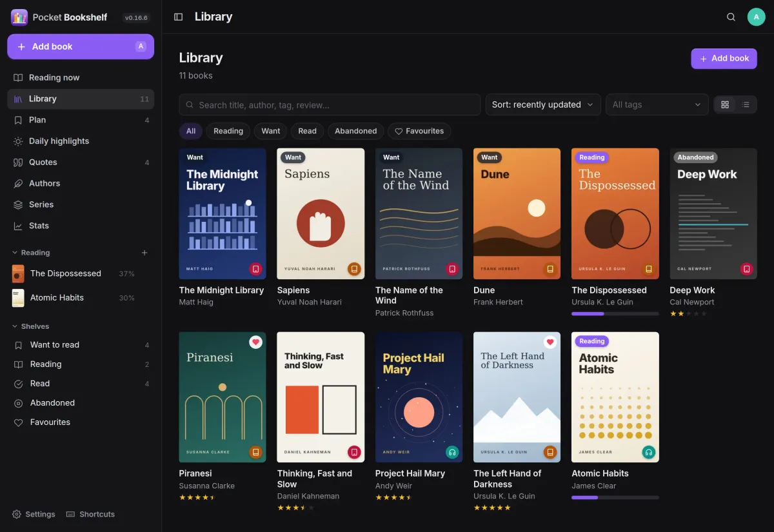Image resolution: width=774 pixels, height=532 pixels.
Task: Click the format icon on The Name of the Wind cover
Action: pos(452,268)
